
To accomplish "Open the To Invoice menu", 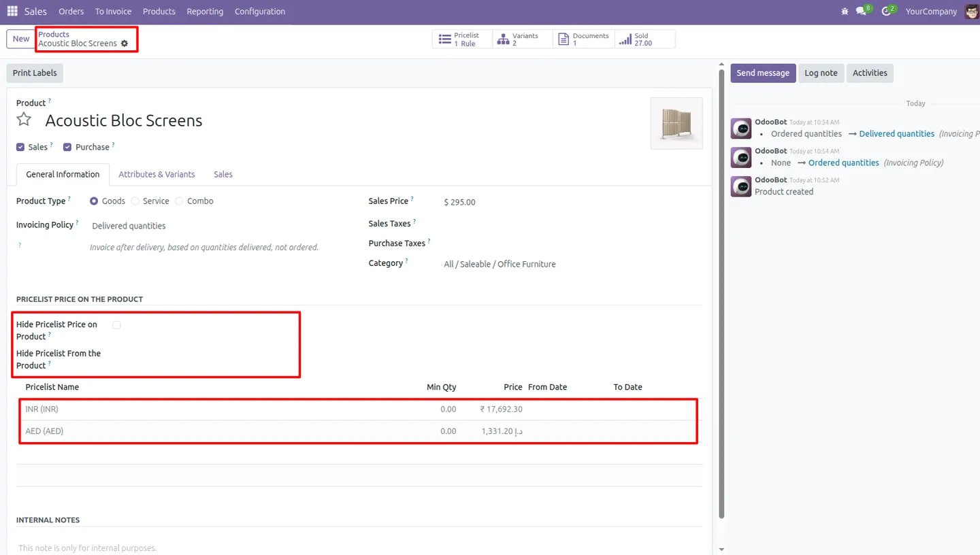I will point(114,12).
